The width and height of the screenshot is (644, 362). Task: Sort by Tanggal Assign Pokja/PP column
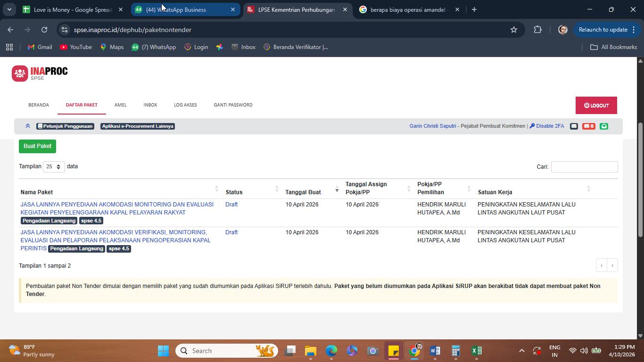378,189
